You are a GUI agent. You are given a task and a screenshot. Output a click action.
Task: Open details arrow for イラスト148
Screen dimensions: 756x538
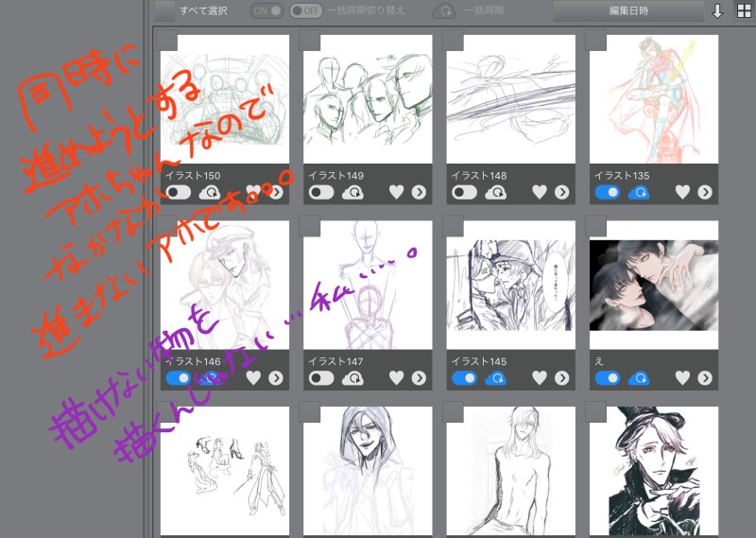[561, 193]
